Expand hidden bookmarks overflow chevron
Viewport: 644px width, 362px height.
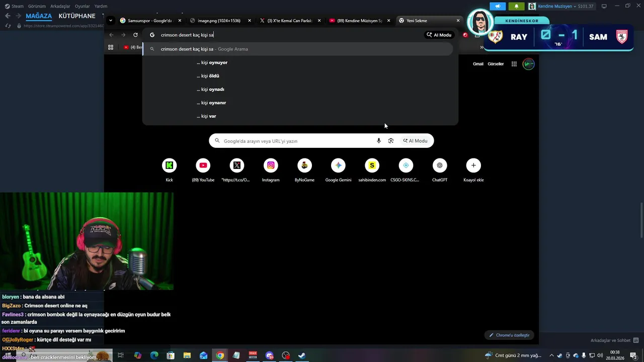(x=481, y=47)
